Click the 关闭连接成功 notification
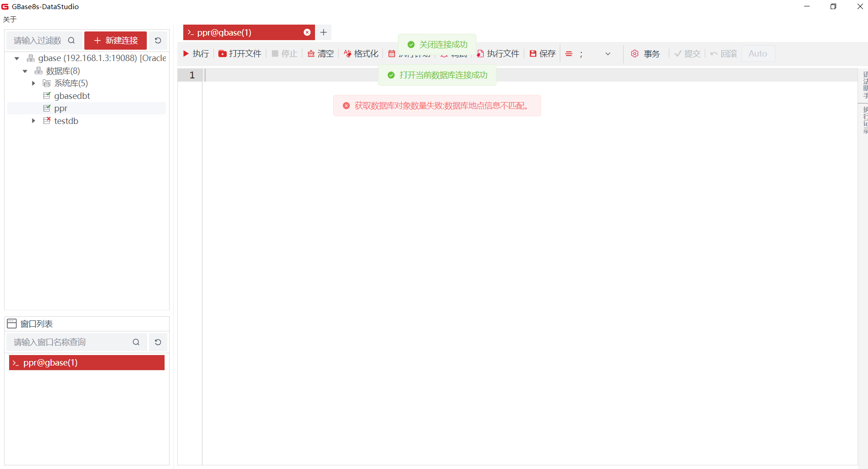 437,45
